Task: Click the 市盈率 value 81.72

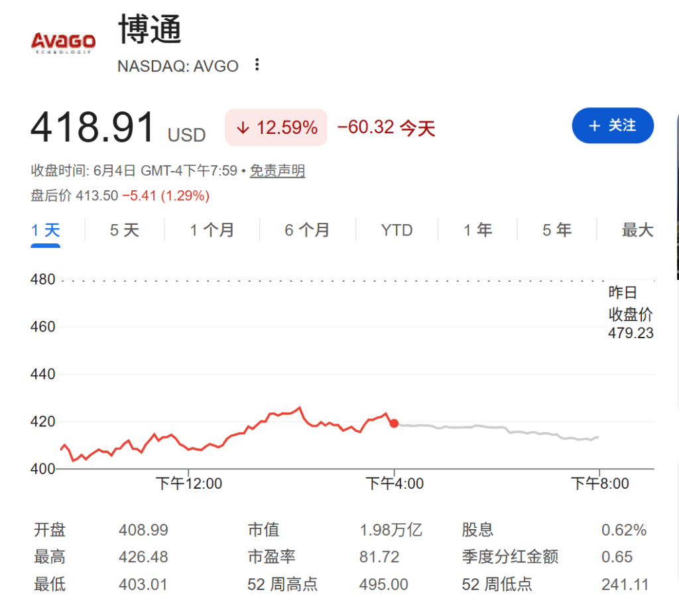Action: pyautogui.click(x=379, y=557)
